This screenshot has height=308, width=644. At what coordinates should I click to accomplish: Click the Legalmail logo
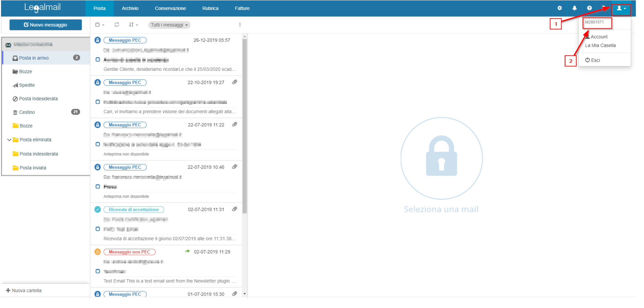(42, 8)
